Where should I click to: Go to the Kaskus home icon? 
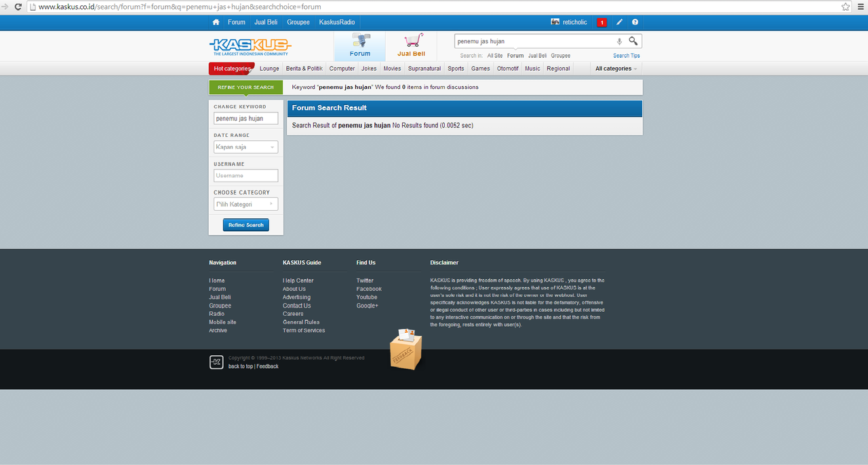[216, 22]
